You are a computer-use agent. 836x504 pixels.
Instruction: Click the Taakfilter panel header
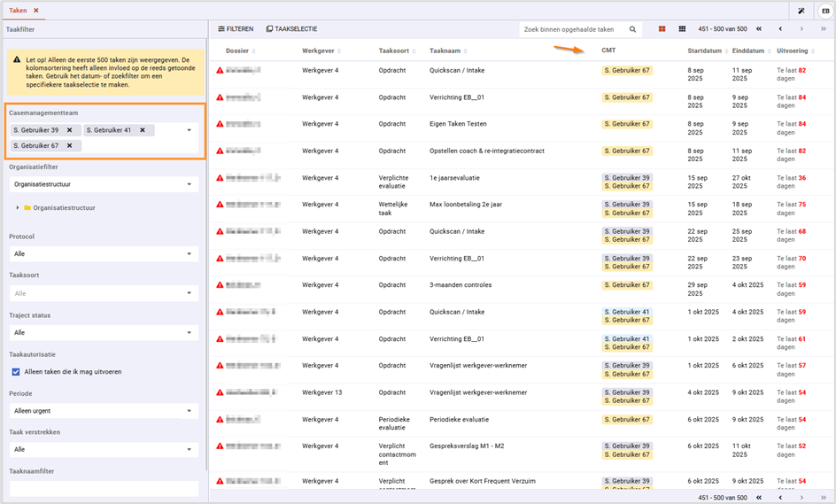(x=20, y=29)
